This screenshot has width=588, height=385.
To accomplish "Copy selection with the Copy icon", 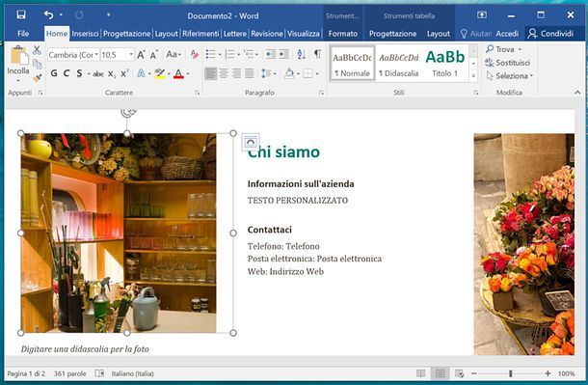I will click(38, 64).
